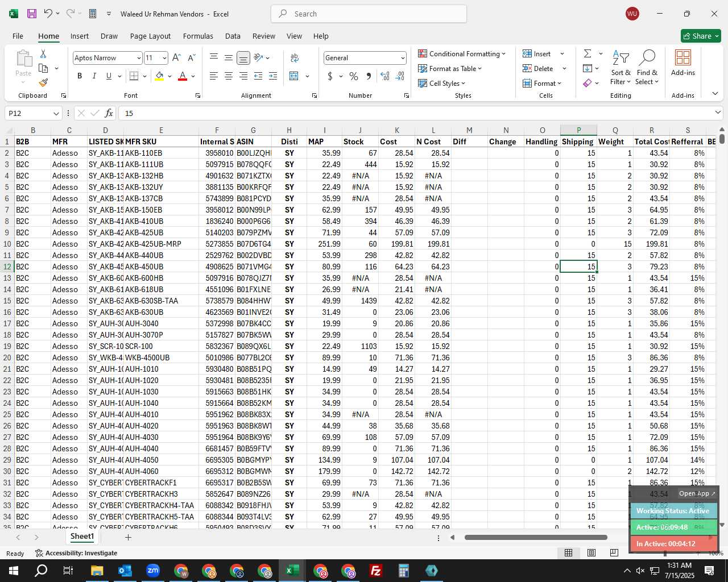The width and height of the screenshot is (728, 582).
Task: Toggle Bottom Align alignment
Action: tap(243, 57)
